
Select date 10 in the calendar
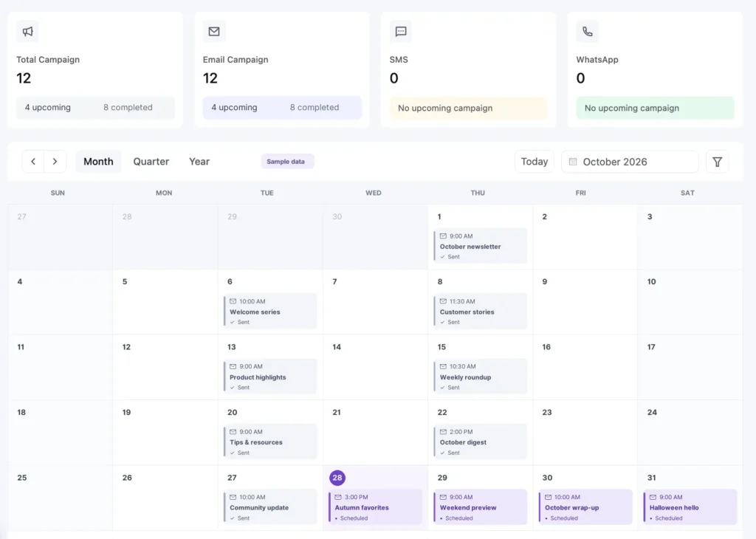click(651, 282)
